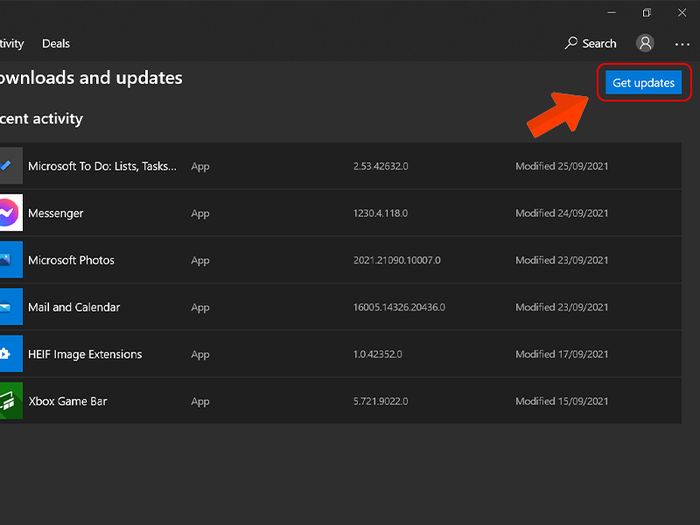Select the Microsoft Photos app name
This screenshot has height=525, width=700.
pos(71,260)
